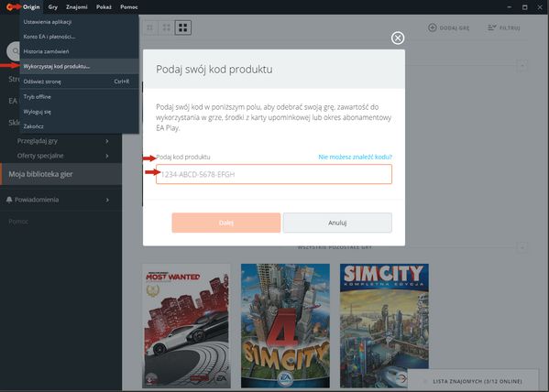Switch to Tryb offline
The height and width of the screenshot is (392, 549).
(x=79, y=96)
